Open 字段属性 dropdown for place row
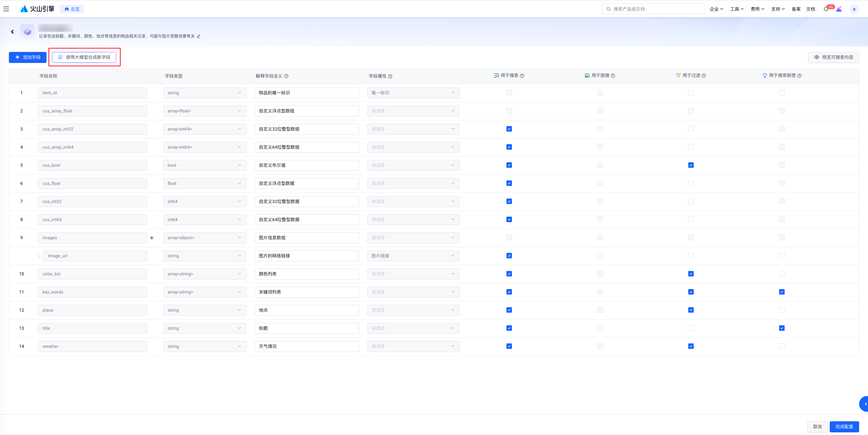Image resolution: width=868 pixels, height=435 pixels. pos(413,310)
